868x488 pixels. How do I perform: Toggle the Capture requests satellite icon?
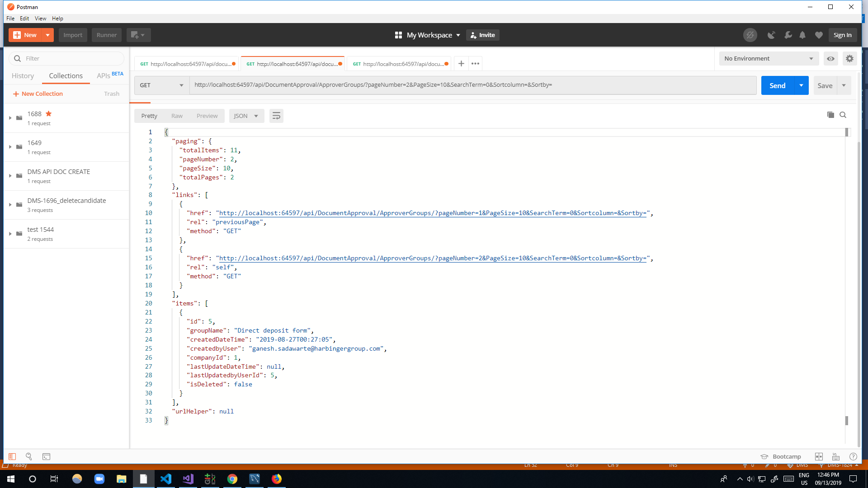(x=772, y=35)
